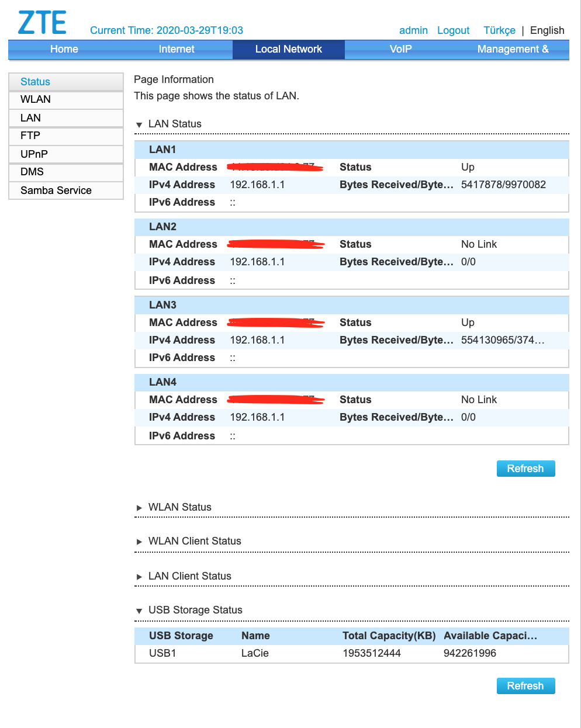Click the Current Time text
This screenshot has height=728, width=581.
(167, 30)
